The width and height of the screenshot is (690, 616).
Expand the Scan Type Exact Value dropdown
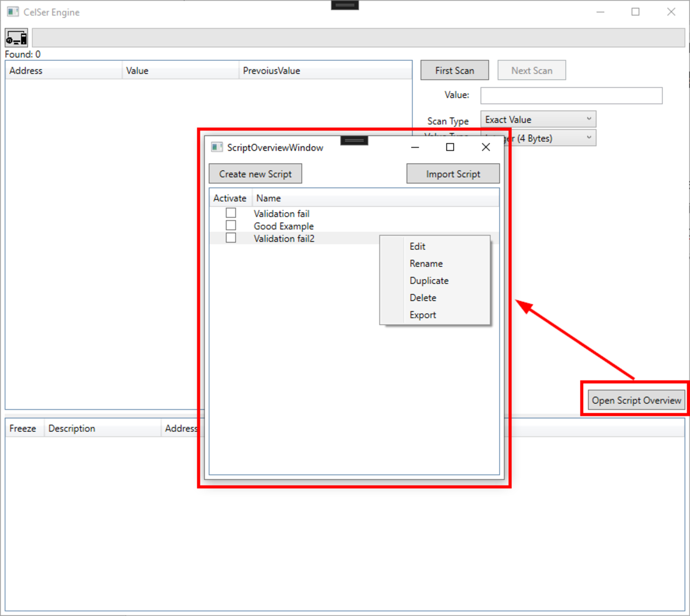[538, 120]
